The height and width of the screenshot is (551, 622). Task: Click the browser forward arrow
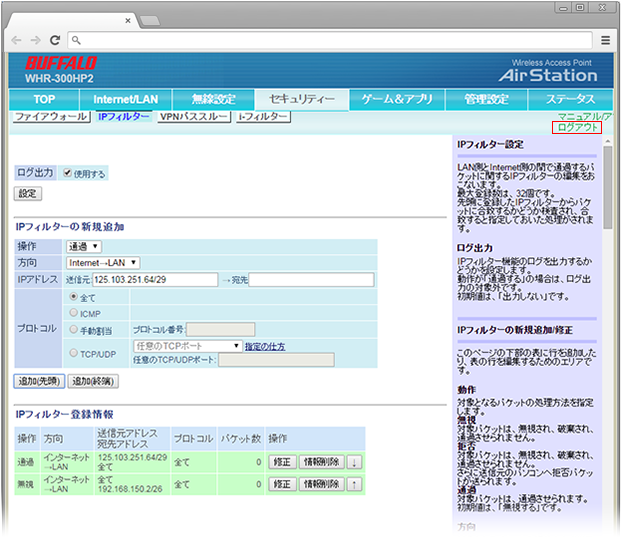(35, 40)
